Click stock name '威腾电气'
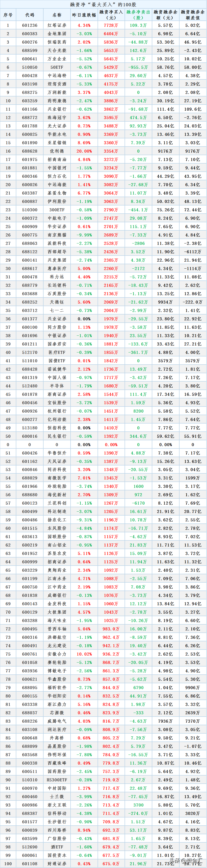 pyautogui.click(x=57, y=721)
